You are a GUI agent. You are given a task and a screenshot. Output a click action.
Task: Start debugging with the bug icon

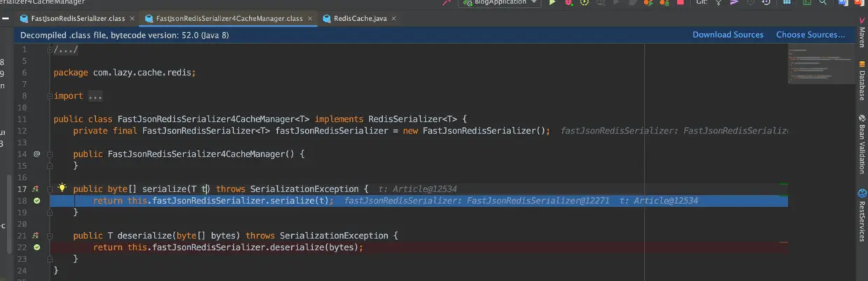click(x=568, y=3)
